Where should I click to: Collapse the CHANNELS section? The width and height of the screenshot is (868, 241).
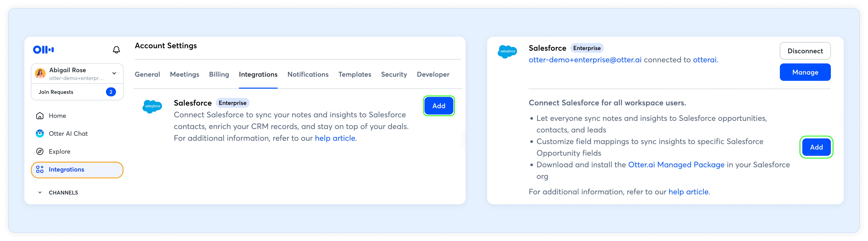click(40, 193)
